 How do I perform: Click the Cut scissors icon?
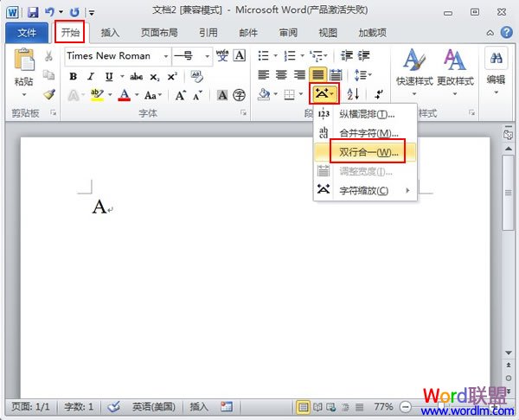click(48, 56)
